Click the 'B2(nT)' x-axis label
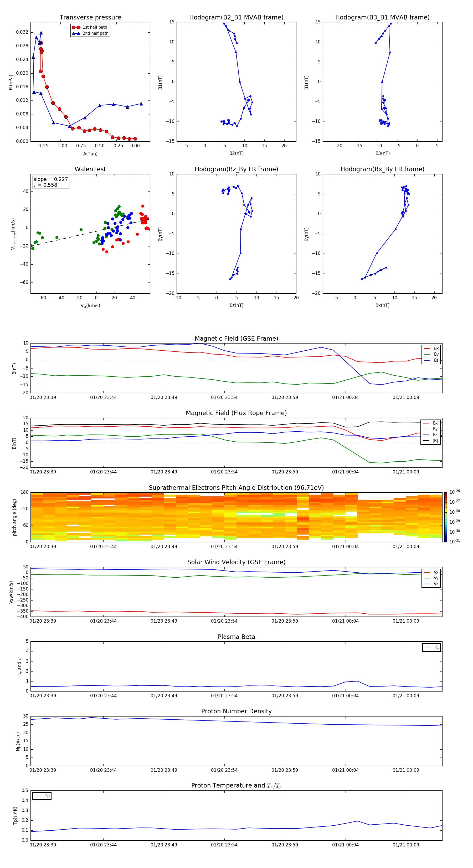473x868 pixels. click(236, 154)
